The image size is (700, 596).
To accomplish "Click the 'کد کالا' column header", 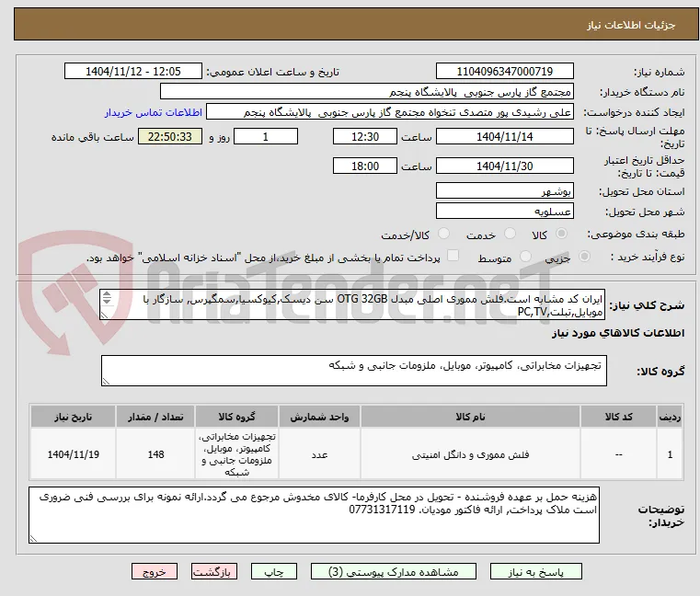I will tap(618, 417).
